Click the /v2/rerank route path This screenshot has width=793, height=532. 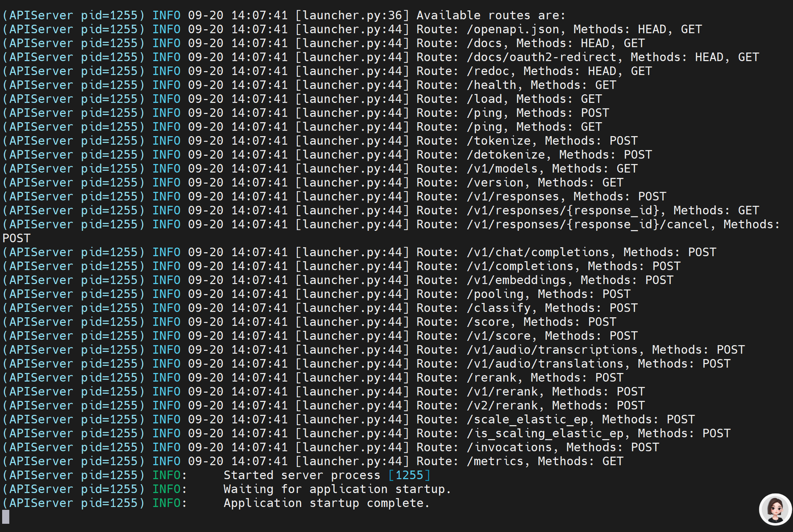[502, 406]
